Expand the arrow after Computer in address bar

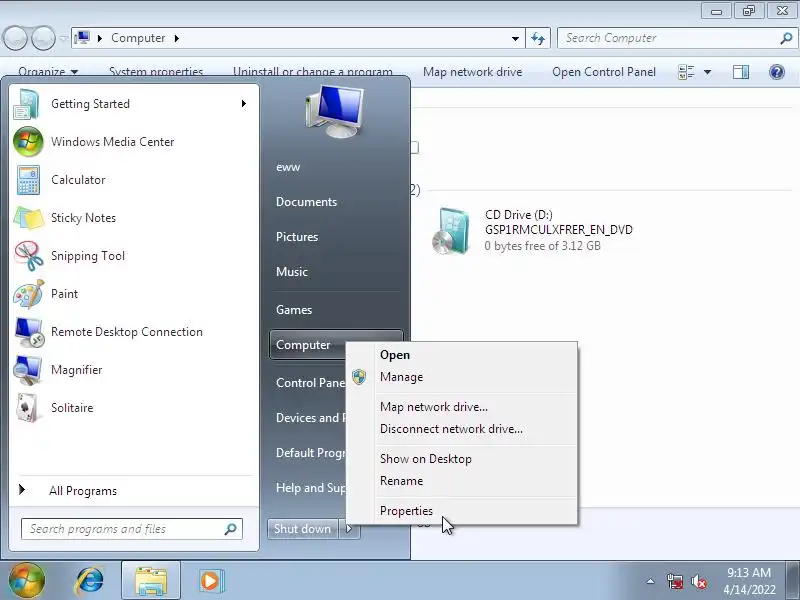(177, 38)
